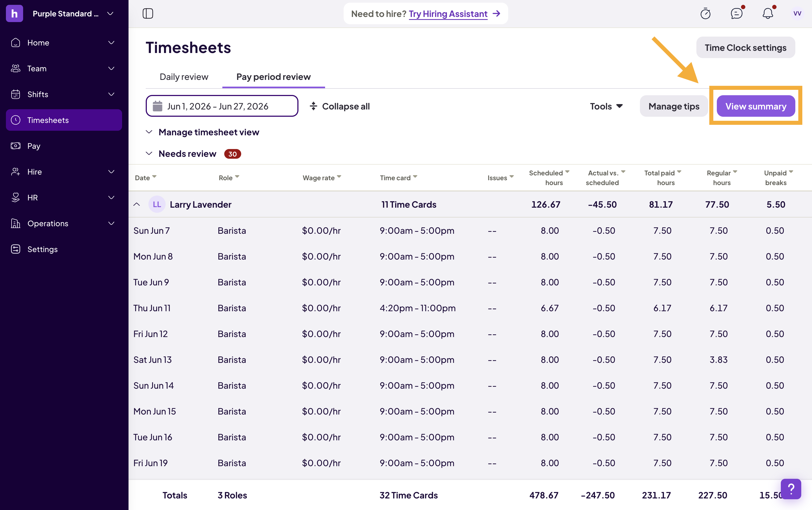Expand the HR sidebar menu chevron
This screenshot has width=812, height=510.
point(111,197)
